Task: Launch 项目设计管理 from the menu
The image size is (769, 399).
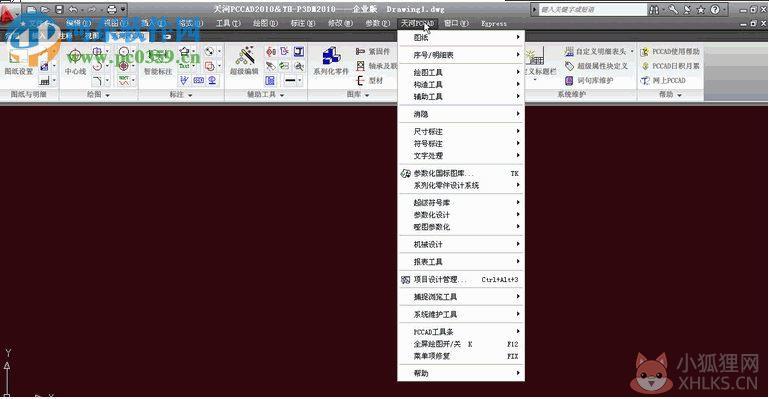Action: [461, 279]
